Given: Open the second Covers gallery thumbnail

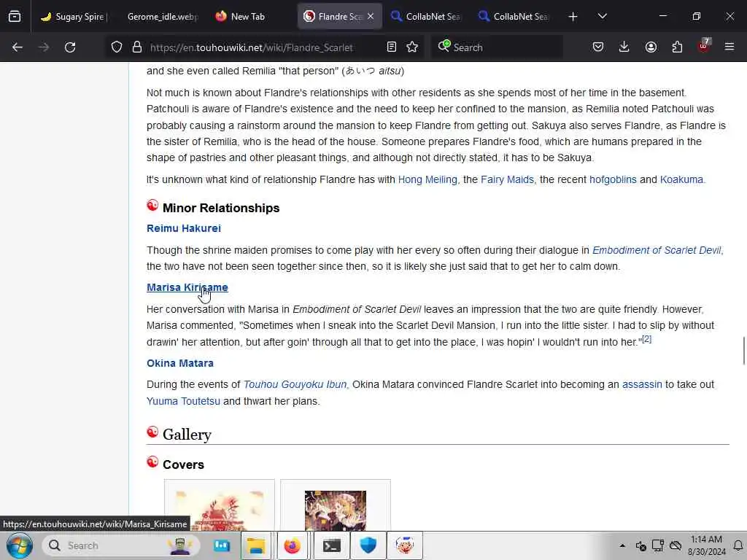Looking at the screenshot, I should click(336, 510).
